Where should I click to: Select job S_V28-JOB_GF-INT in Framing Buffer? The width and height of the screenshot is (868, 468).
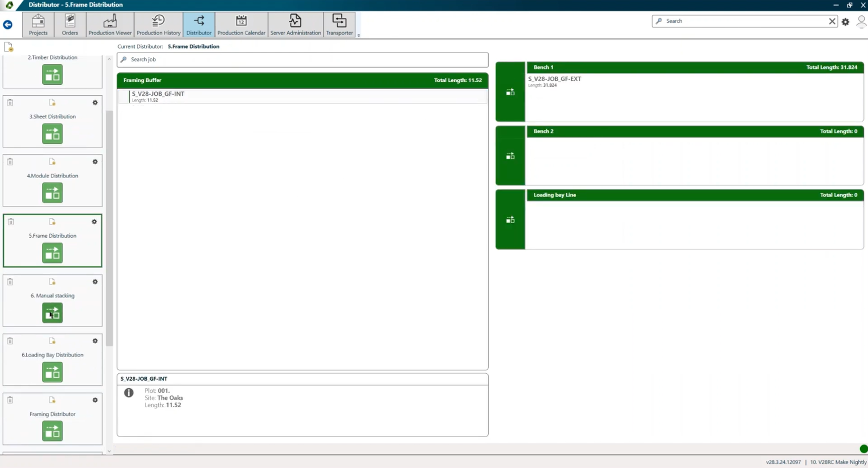click(158, 96)
